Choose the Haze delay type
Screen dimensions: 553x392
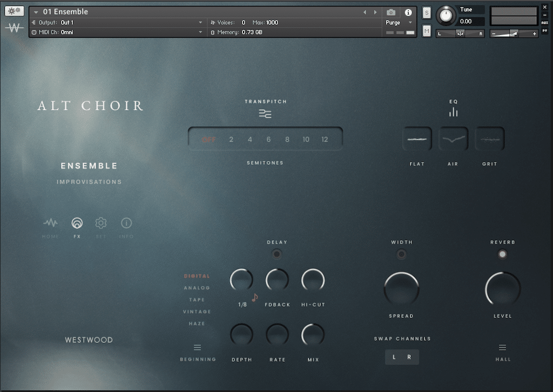coord(197,323)
